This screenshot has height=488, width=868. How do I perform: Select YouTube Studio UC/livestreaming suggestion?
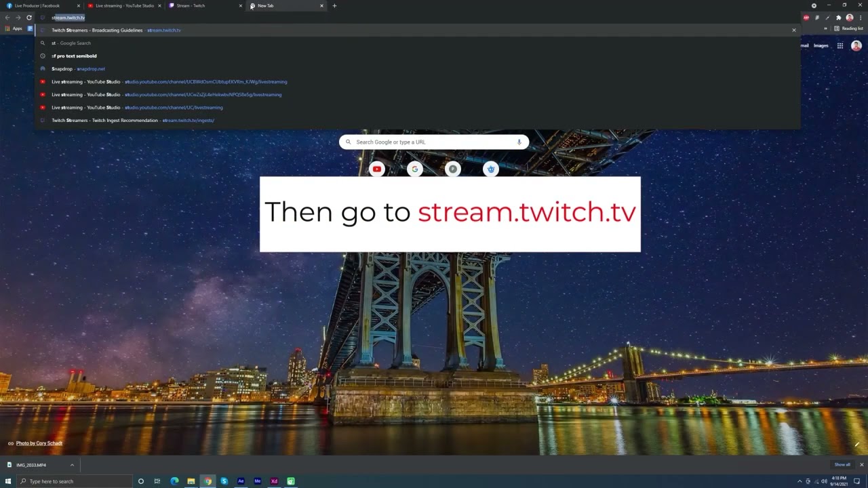(x=418, y=108)
